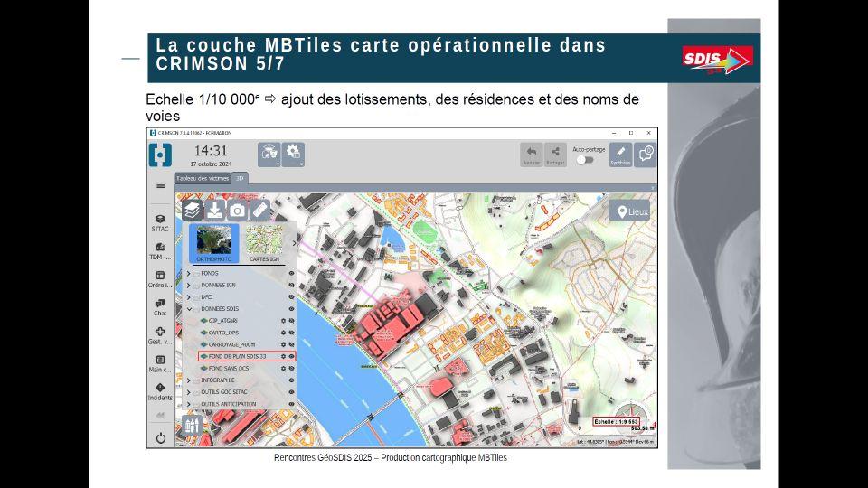Viewport: 868px width, 488px height.
Task: Open the layers panel icon
Action: [192, 211]
